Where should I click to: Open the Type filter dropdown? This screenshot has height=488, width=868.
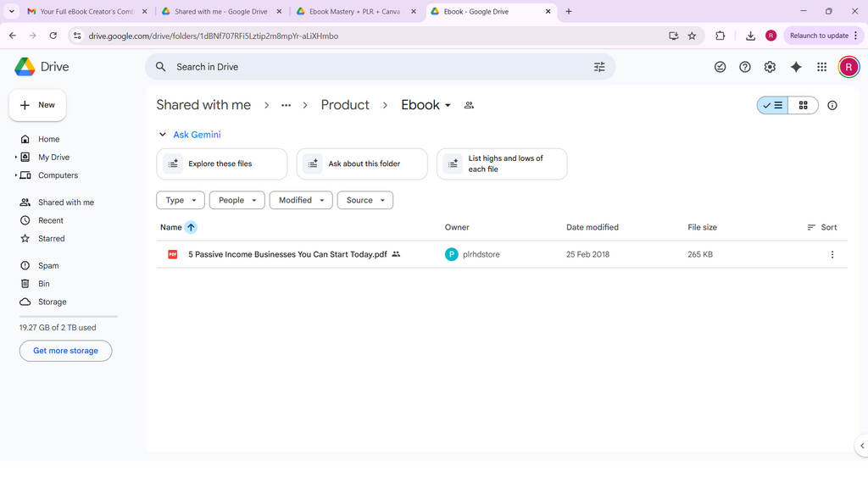(180, 200)
